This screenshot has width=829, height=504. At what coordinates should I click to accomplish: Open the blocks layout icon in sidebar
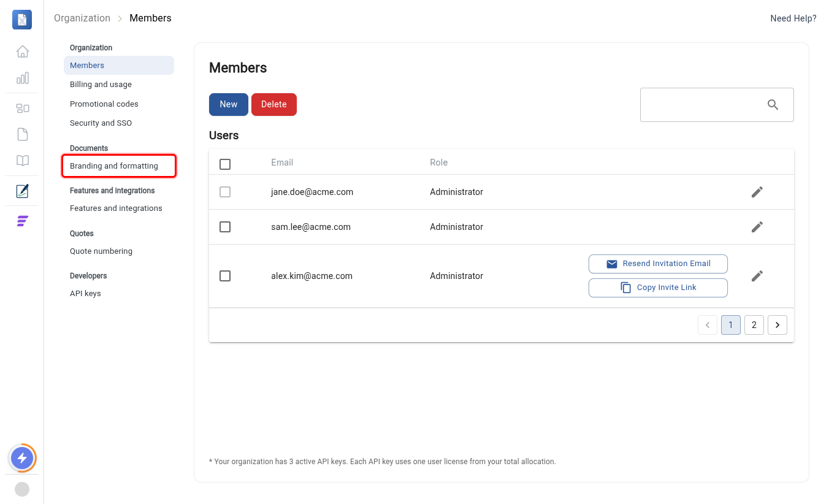click(22, 109)
